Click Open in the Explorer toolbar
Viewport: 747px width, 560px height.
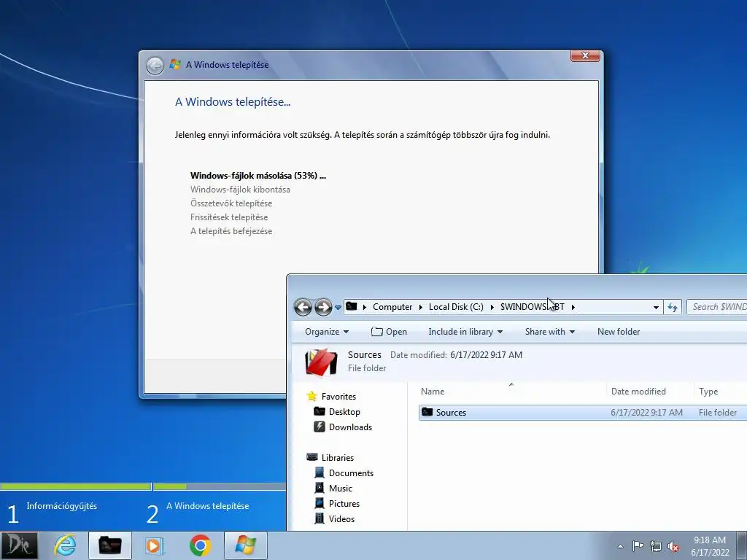389,332
